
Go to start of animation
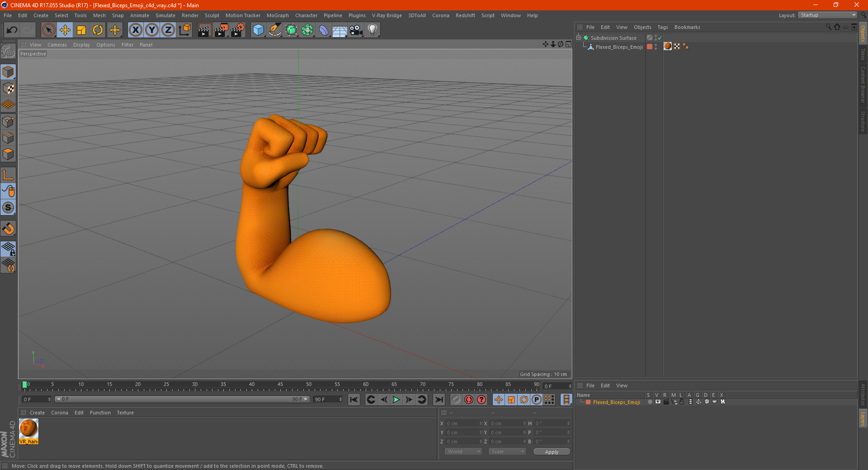[x=354, y=399]
